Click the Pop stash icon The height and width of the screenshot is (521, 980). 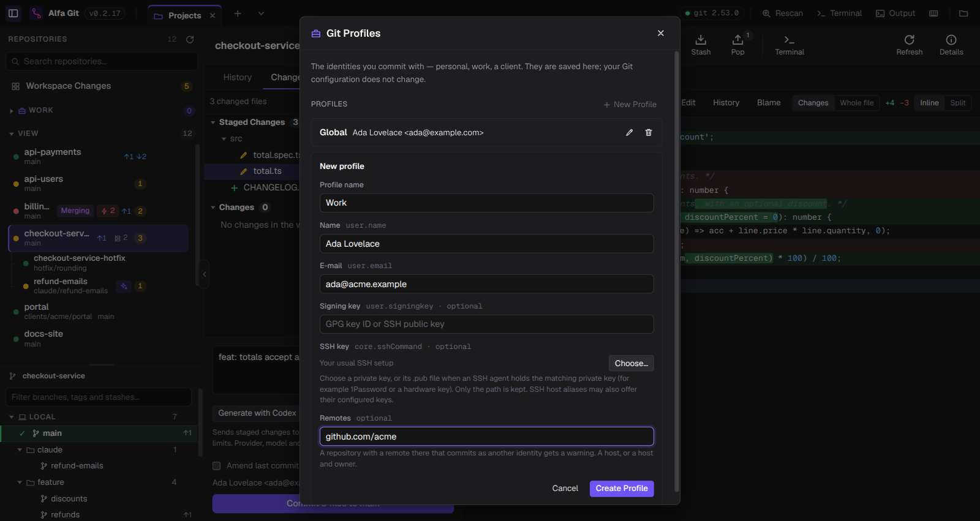[738, 45]
